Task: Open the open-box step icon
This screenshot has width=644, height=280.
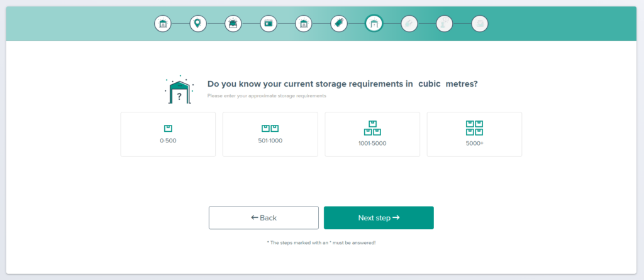Action: point(233,23)
